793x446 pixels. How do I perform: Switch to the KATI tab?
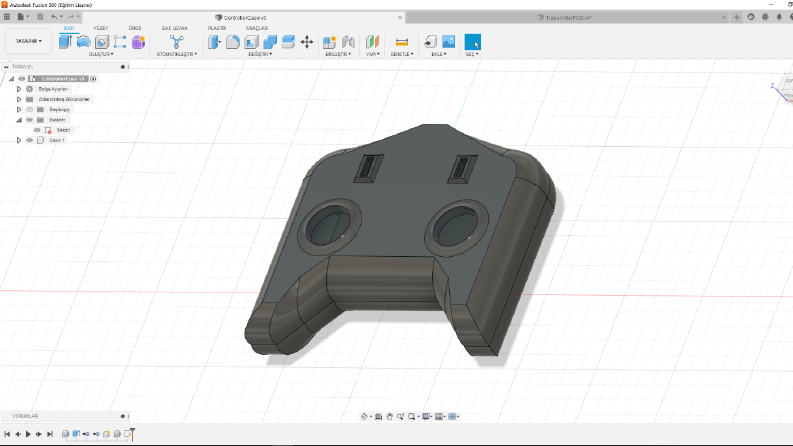tap(69, 28)
